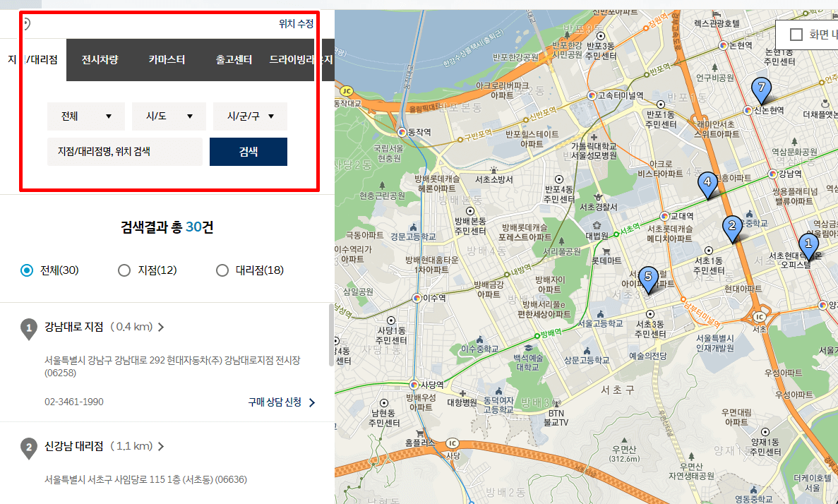Image resolution: width=838 pixels, height=504 pixels.
Task: Switch to the 카마스터 tab
Action: click(167, 60)
